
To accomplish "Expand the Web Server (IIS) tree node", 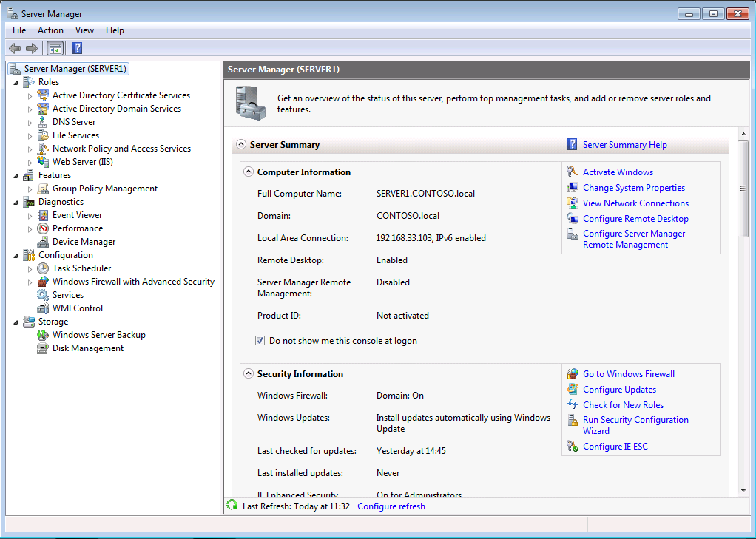I will 30,162.
